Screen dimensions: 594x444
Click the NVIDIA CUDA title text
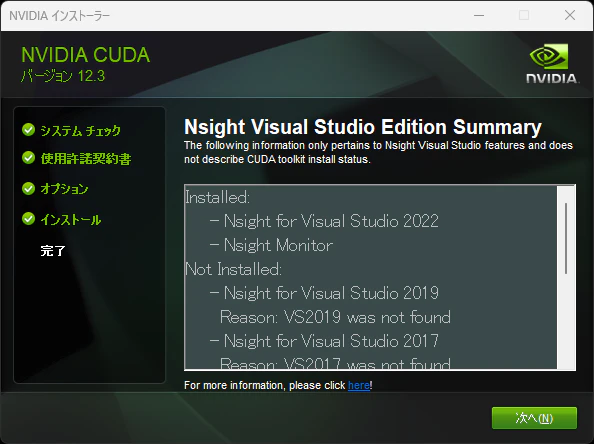(x=86, y=55)
